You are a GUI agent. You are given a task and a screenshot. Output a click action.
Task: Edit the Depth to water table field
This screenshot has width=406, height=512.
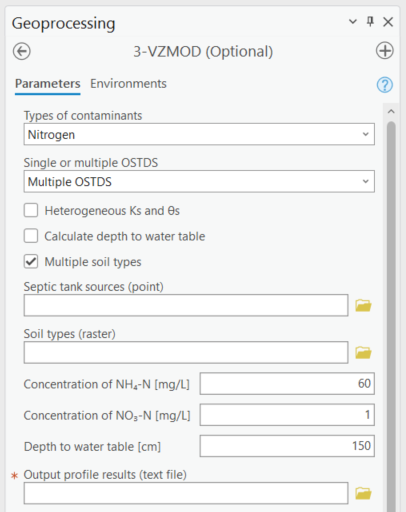[287, 446]
